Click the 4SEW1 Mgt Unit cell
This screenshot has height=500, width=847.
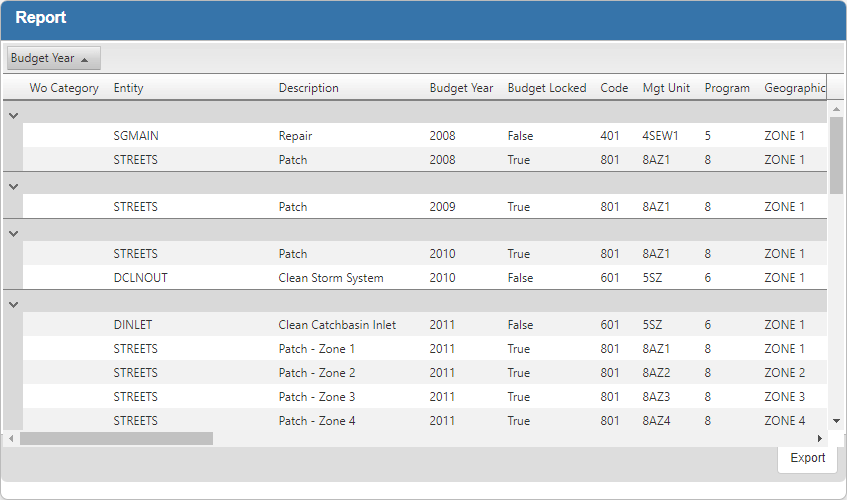click(660, 136)
